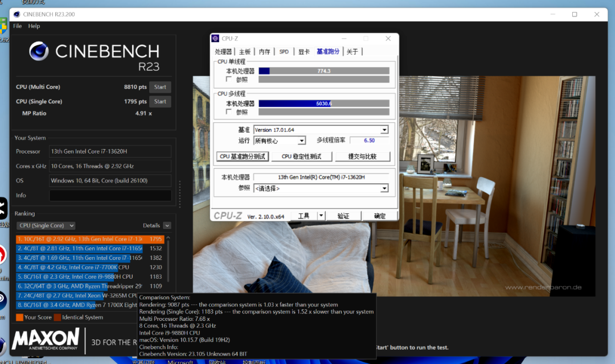Click the 8810 pts multi core score
Image resolution: width=615 pixels, height=364 pixels.
pyautogui.click(x=136, y=87)
